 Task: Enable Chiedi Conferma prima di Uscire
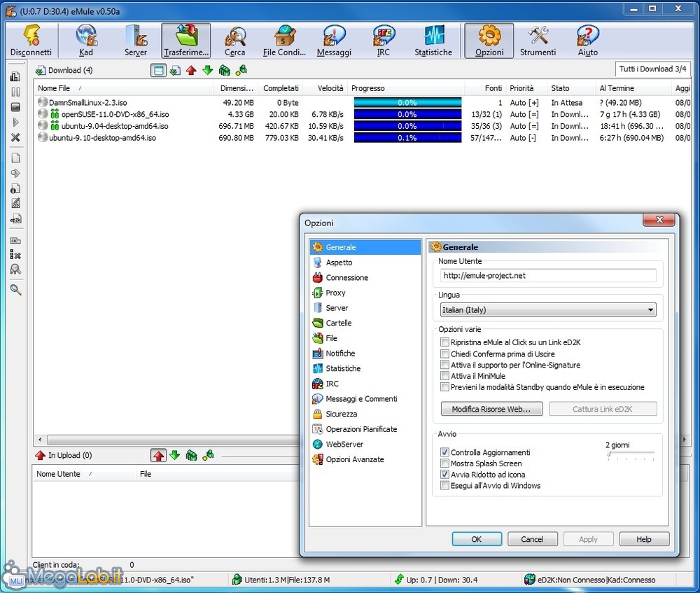pyautogui.click(x=444, y=354)
